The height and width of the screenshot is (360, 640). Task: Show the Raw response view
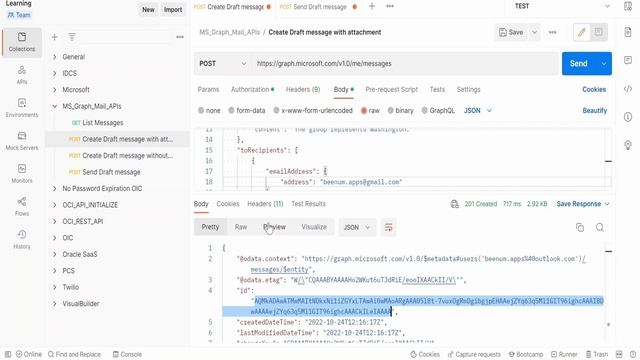pos(241,227)
